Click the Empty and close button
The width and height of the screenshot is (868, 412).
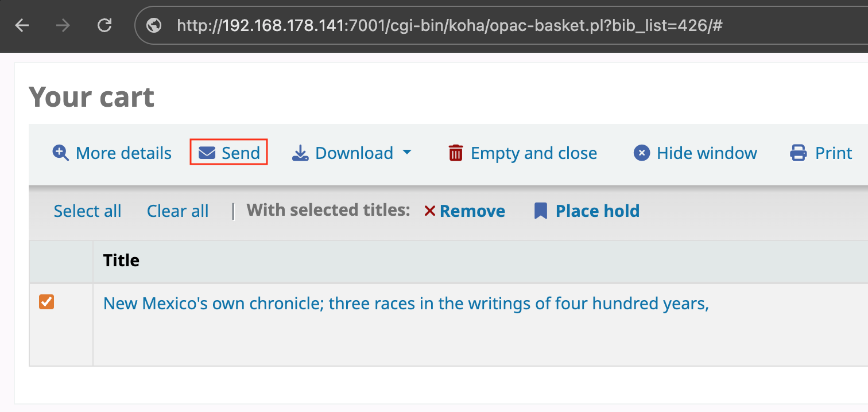pyautogui.click(x=523, y=153)
